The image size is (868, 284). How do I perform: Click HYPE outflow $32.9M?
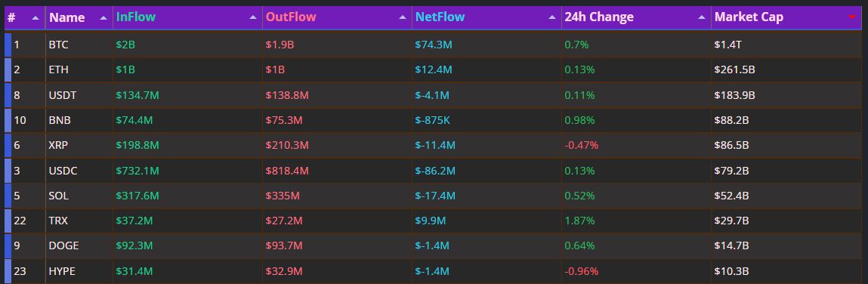tap(284, 271)
